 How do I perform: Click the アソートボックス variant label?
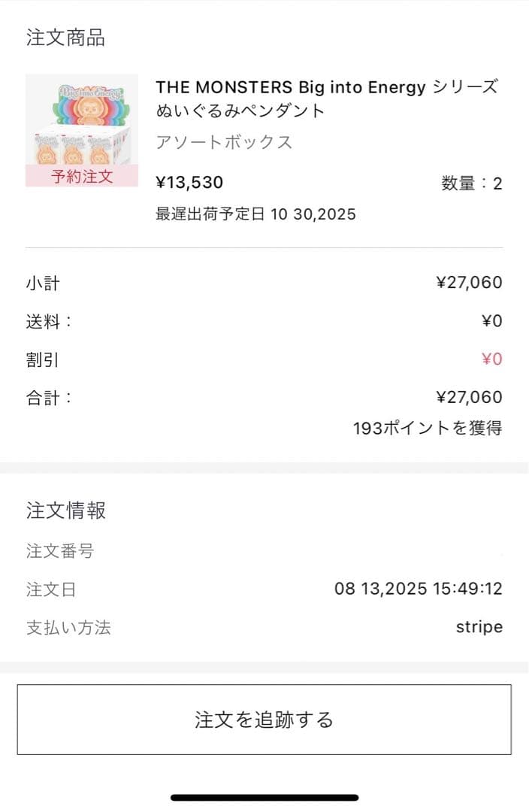[x=224, y=142]
